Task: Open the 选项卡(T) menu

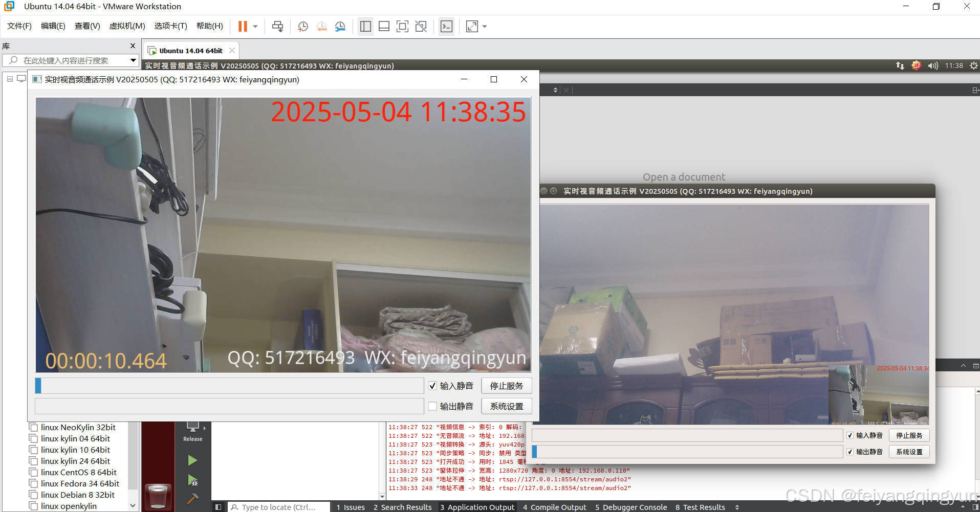Action: pos(171,26)
